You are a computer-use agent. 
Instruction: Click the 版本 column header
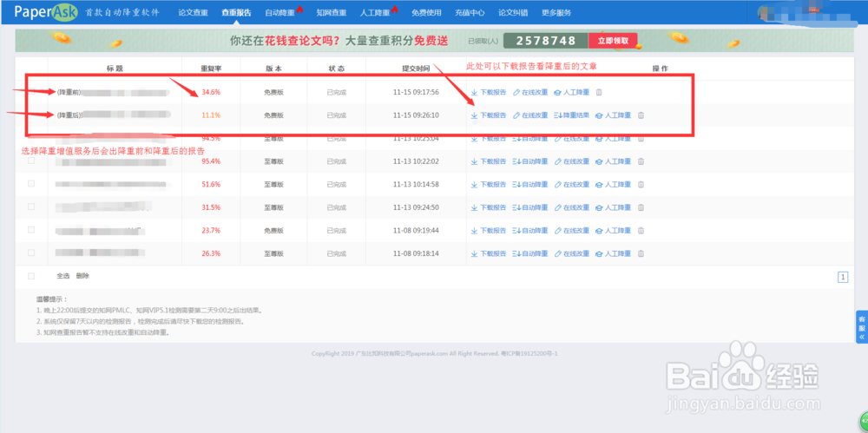[273, 69]
